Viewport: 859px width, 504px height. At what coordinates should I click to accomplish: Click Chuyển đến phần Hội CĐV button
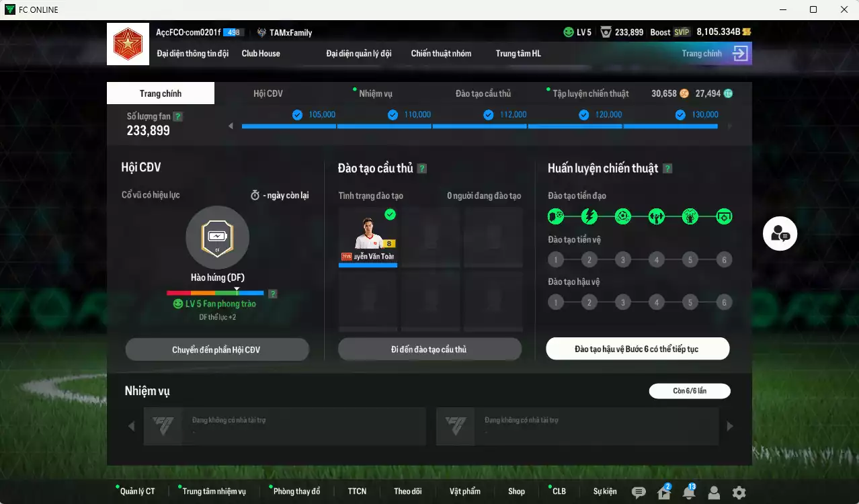216,349
